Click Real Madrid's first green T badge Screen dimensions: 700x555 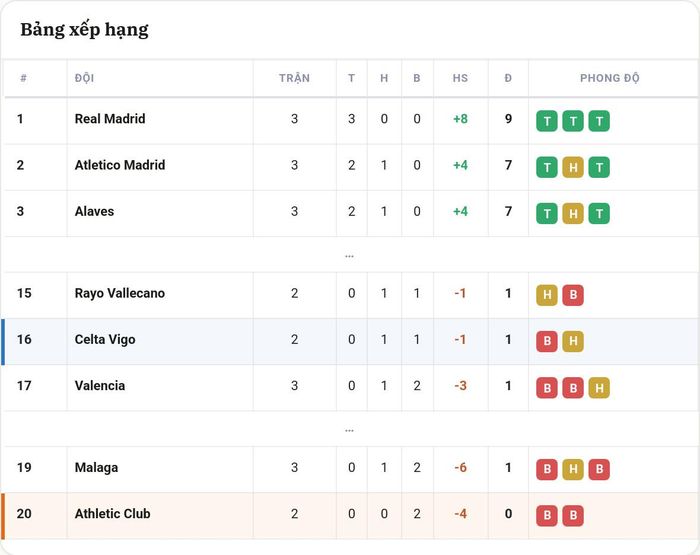pos(547,121)
